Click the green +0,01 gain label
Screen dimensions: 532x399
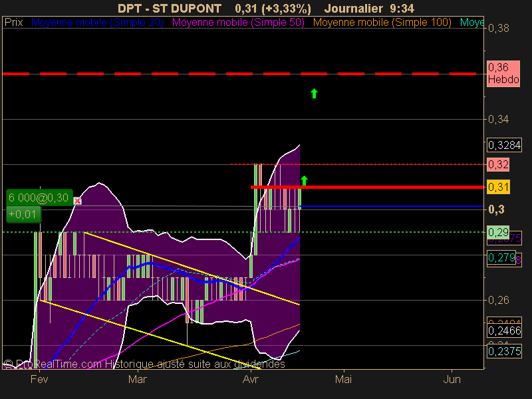[x=23, y=214]
